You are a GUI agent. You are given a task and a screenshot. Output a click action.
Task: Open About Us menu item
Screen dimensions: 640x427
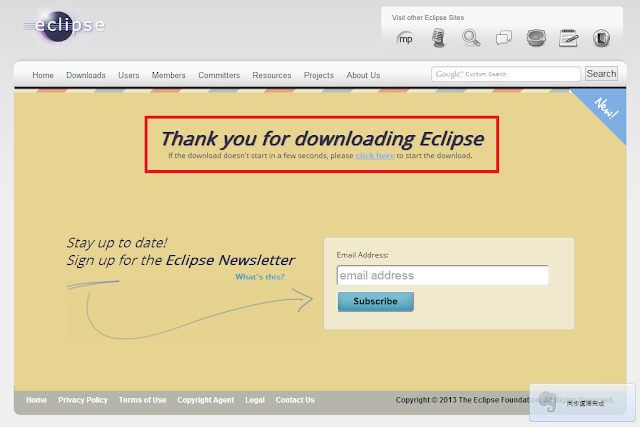pos(363,75)
